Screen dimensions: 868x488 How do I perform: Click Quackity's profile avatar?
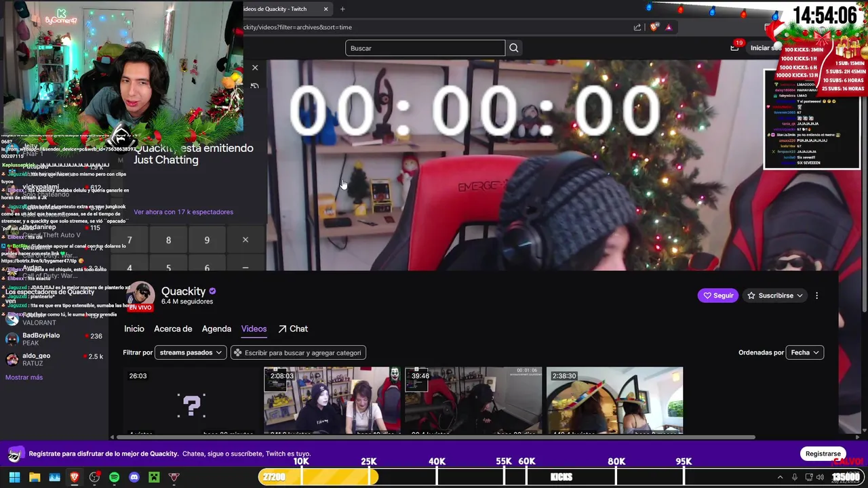(x=141, y=296)
